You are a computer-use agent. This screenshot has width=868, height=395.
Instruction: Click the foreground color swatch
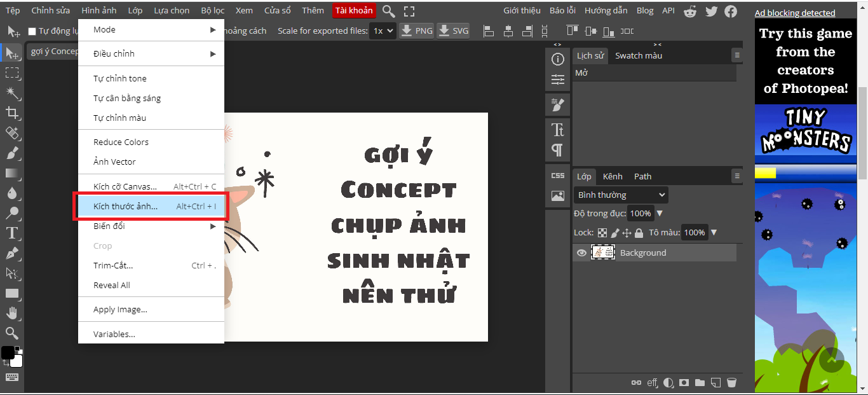9,352
